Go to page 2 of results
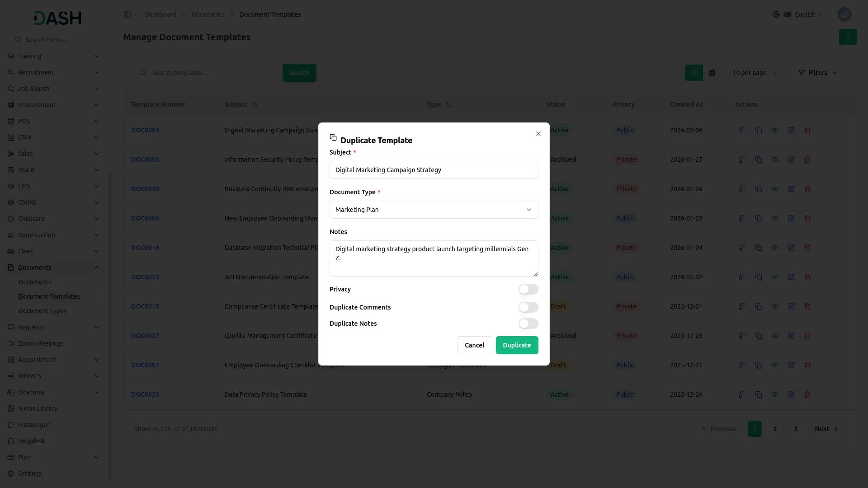 [x=774, y=429]
